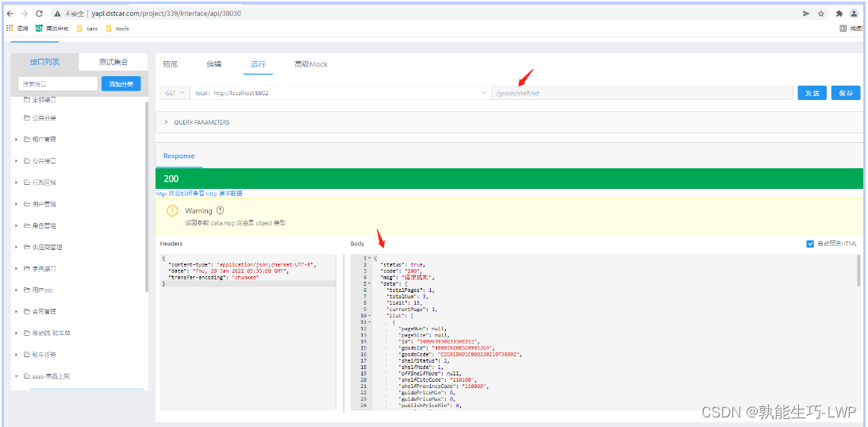
Task: Click the folder icon beside 用户sso
Action: [x=26, y=290]
